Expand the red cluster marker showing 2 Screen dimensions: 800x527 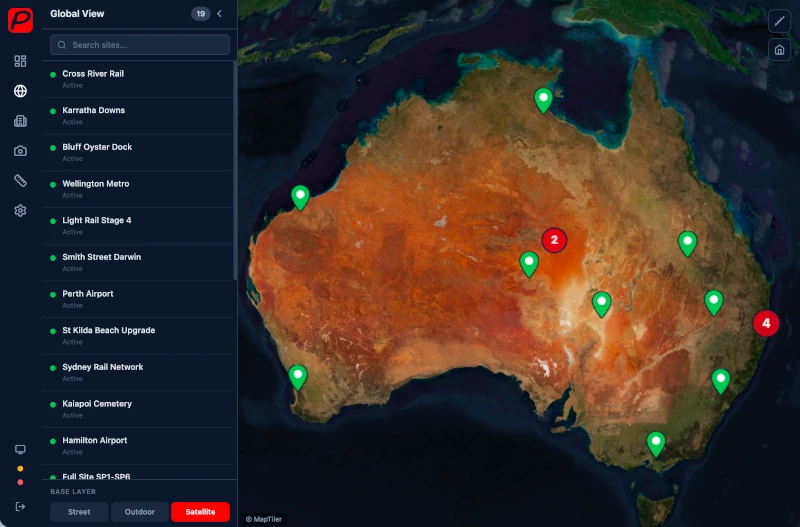click(554, 240)
